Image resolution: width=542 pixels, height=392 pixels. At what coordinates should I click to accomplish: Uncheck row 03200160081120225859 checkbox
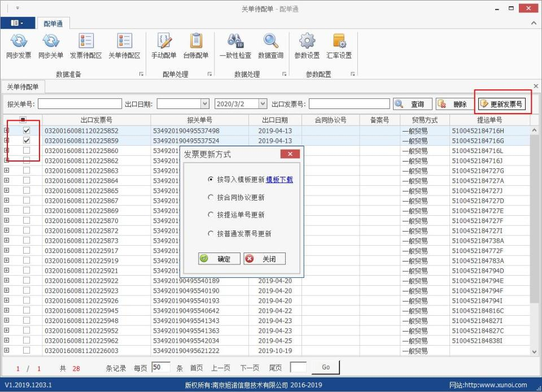27,140
